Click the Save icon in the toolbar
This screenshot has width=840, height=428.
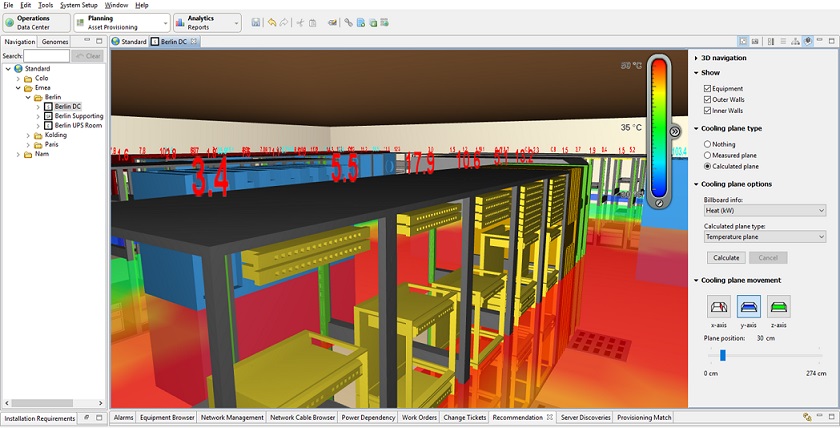point(257,22)
